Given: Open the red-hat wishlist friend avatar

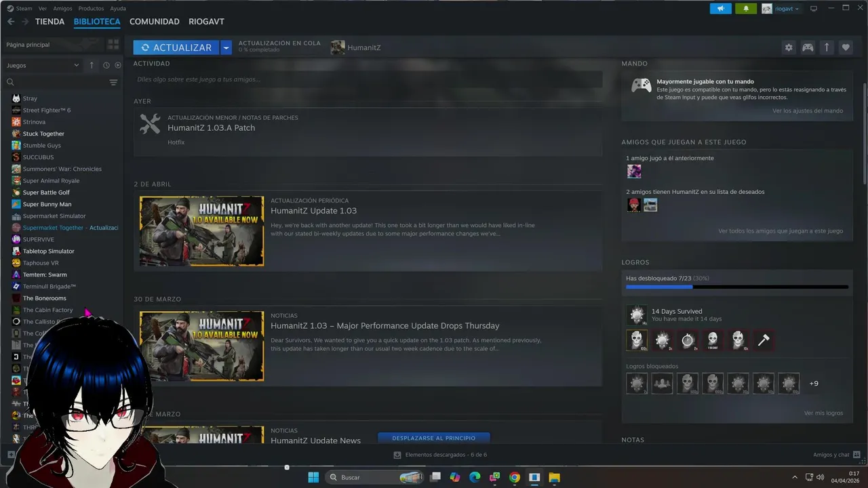Looking at the screenshot, I should (x=634, y=205).
